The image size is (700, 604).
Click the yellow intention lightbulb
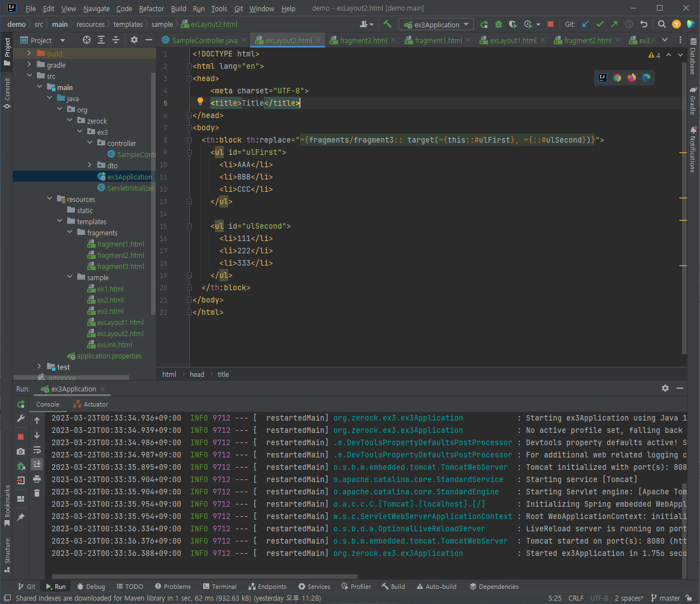(x=200, y=101)
